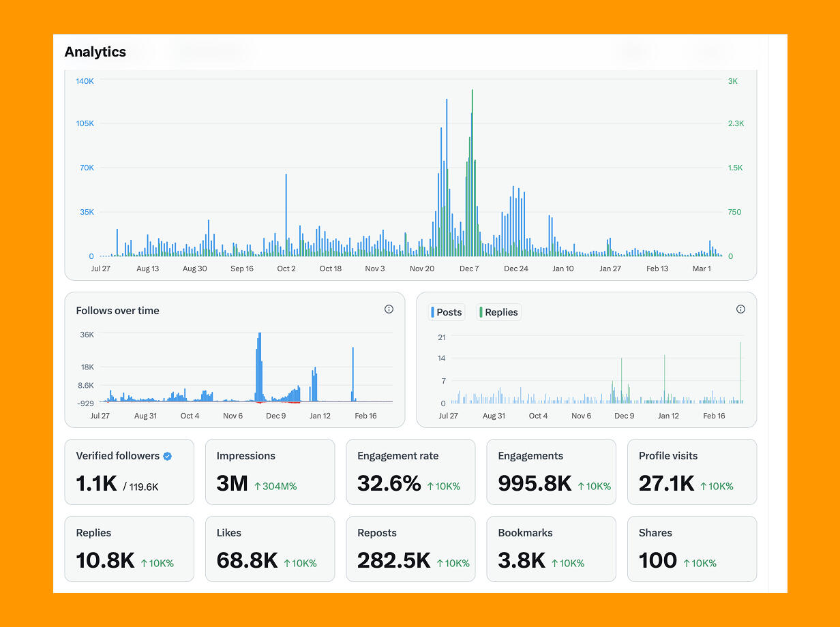Click the 282.5K reposts value
The width and height of the screenshot is (840, 627).
point(394,561)
